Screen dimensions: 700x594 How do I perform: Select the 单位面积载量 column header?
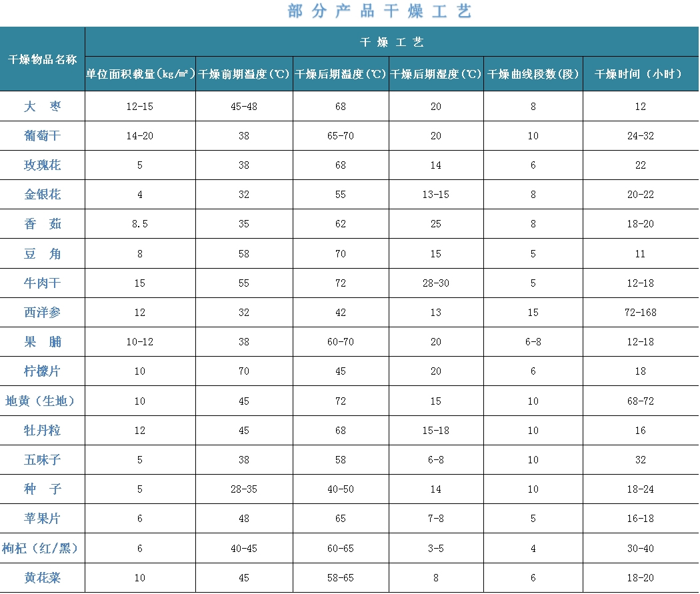tap(140, 74)
